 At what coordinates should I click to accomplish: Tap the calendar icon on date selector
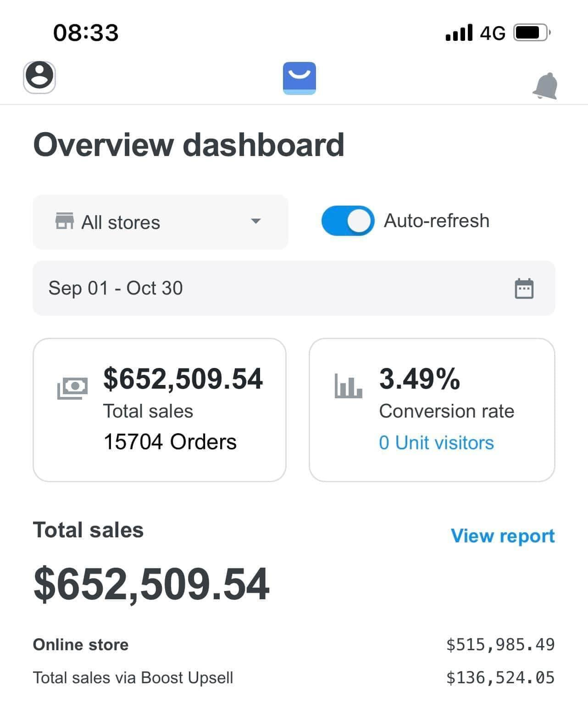click(x=523, y=288)
